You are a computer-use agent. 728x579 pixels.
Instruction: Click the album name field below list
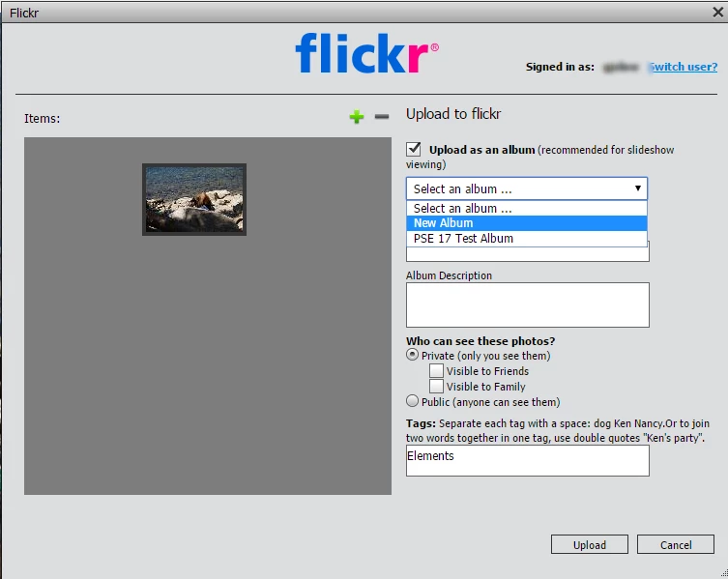click(528, 254)
